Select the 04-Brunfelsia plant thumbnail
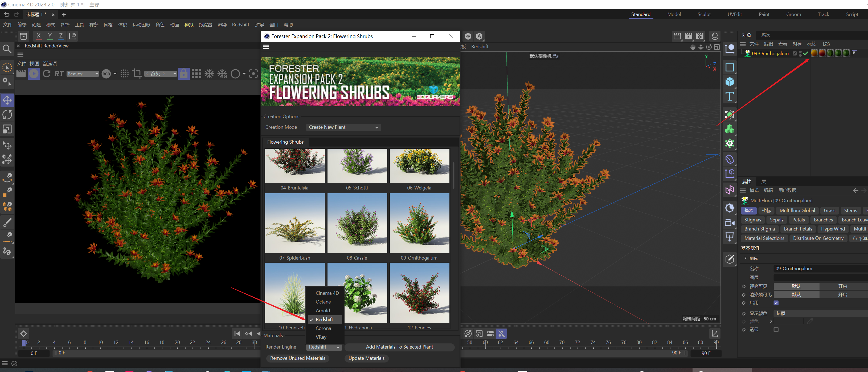The width and height of the screenshot is (868, 372). pyautogui.click(x=295, y=166)
